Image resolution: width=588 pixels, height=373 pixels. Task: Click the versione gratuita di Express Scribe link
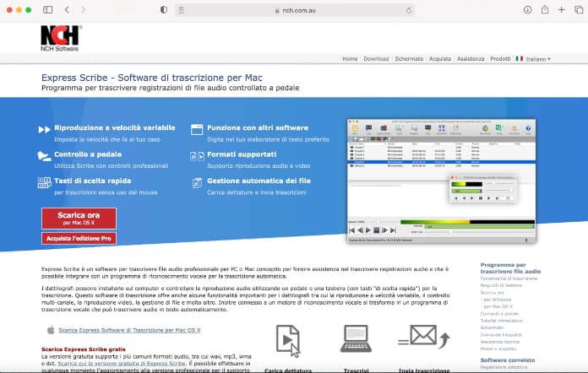pyautogui.click(x=122, y=363)
